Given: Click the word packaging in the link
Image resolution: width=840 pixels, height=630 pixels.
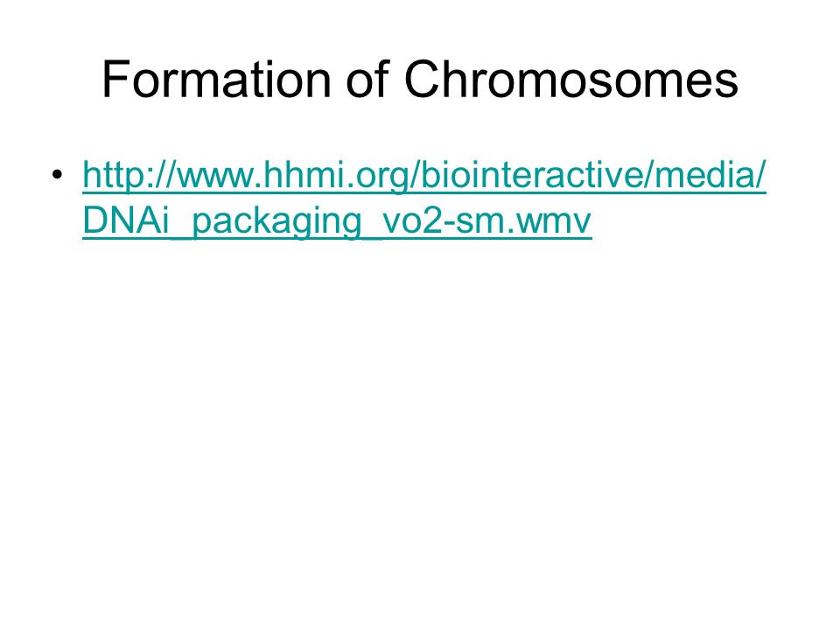Looking at the screenshot, I should [x=276, y=220].
